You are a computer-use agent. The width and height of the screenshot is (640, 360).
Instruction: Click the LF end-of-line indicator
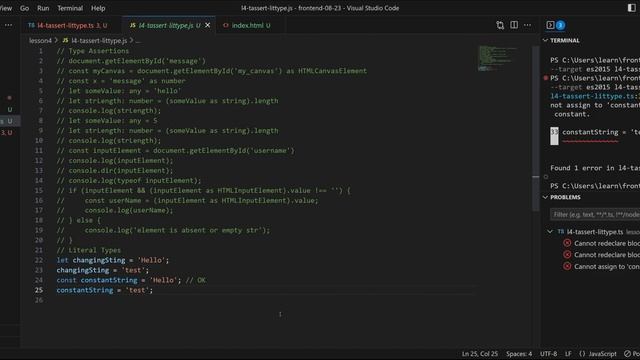coord(568,354)
